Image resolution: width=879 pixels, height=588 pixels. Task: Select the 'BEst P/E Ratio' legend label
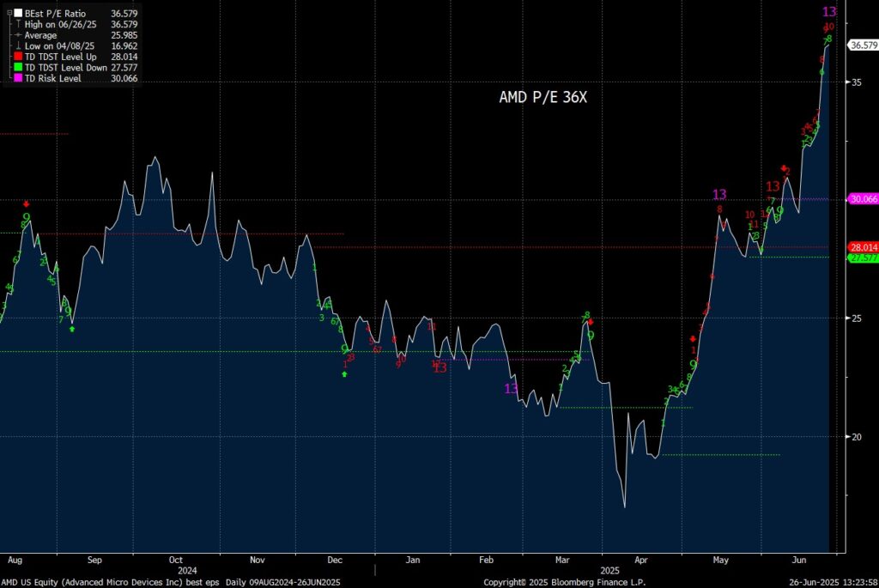55,13
